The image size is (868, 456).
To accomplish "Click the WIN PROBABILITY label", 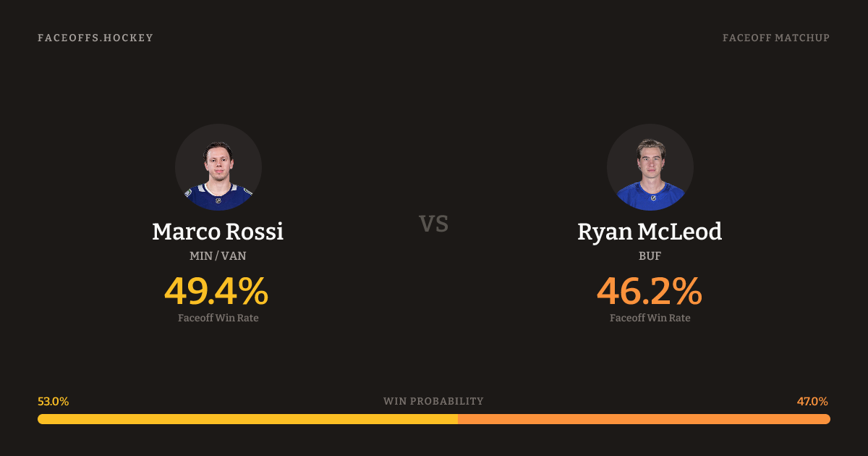I will coord(433,401).
